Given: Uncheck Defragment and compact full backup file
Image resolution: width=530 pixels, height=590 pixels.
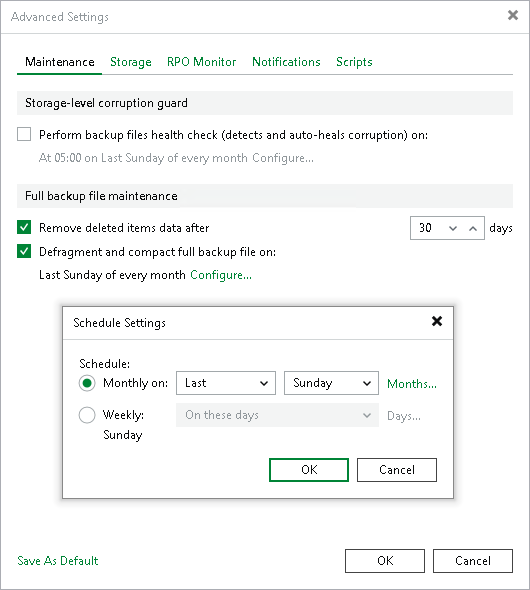Looking at the screenshot, I should coord(24,251).
